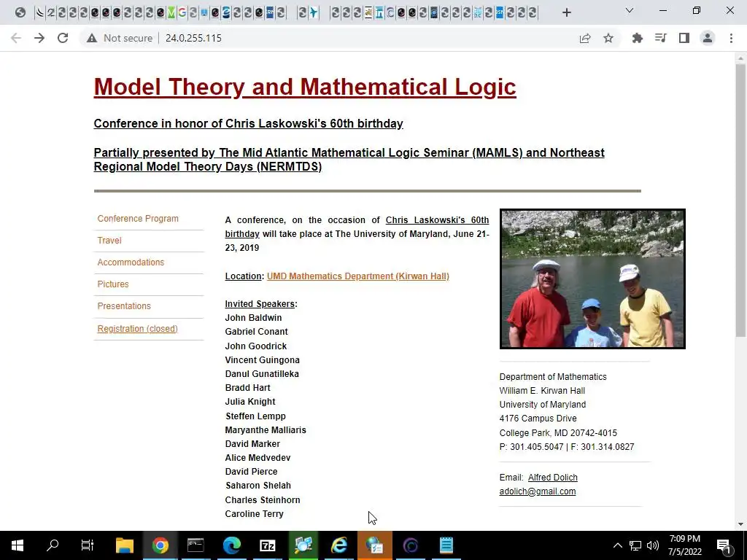Open the Accommodations link
Viewport: 747px width, 560px height.
pos(131,262)
